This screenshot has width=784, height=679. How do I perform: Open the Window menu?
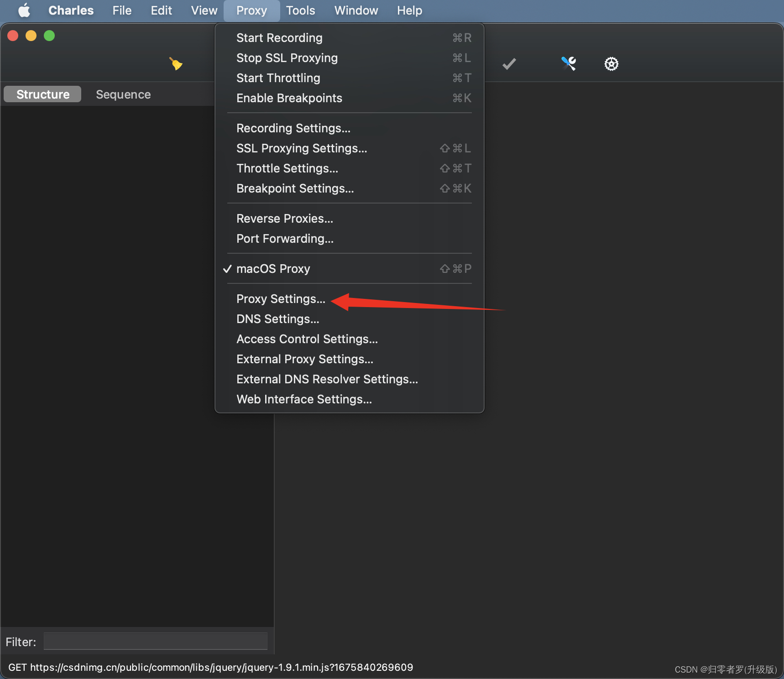pos(356,10)
